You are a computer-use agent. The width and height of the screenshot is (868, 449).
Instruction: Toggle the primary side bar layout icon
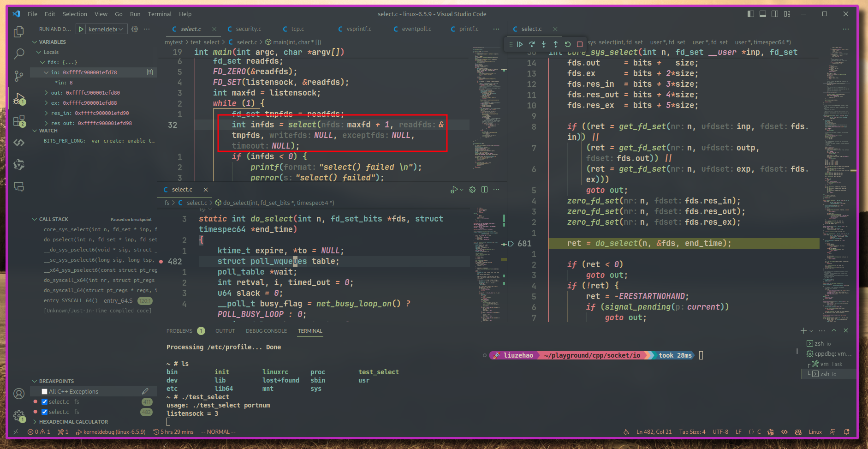point(751,14)
